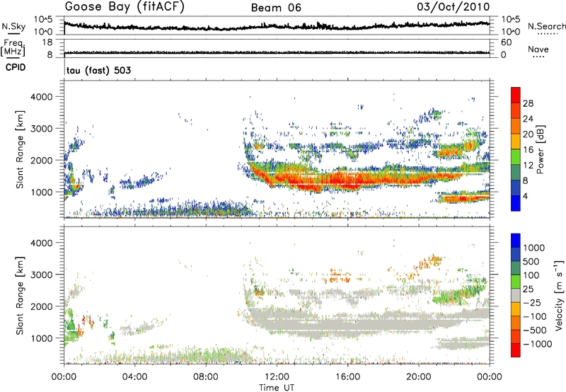Select the "Freq. [MHz]" axis label
The image size is (566, 392).
[13, 47]
